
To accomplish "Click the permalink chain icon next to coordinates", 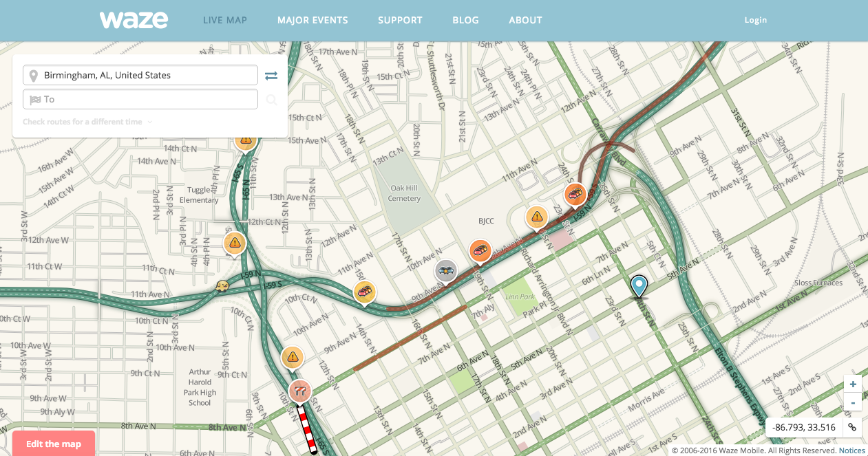I will pyautogui.click(x=852, y=427).
